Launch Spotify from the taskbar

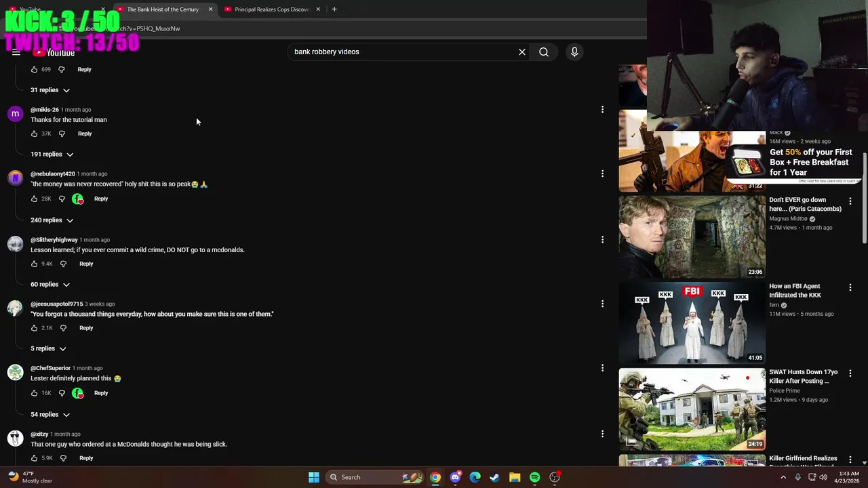click(x=535, y=477)
